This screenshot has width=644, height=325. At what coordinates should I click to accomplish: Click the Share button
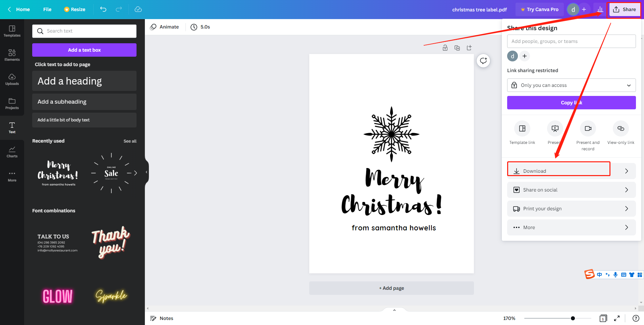[625, 9]
